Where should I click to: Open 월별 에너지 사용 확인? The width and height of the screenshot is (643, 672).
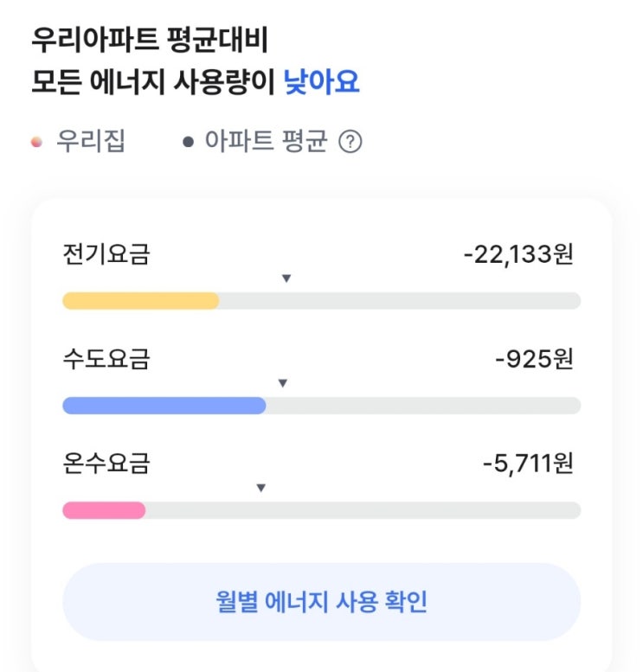tap(321, 602)
